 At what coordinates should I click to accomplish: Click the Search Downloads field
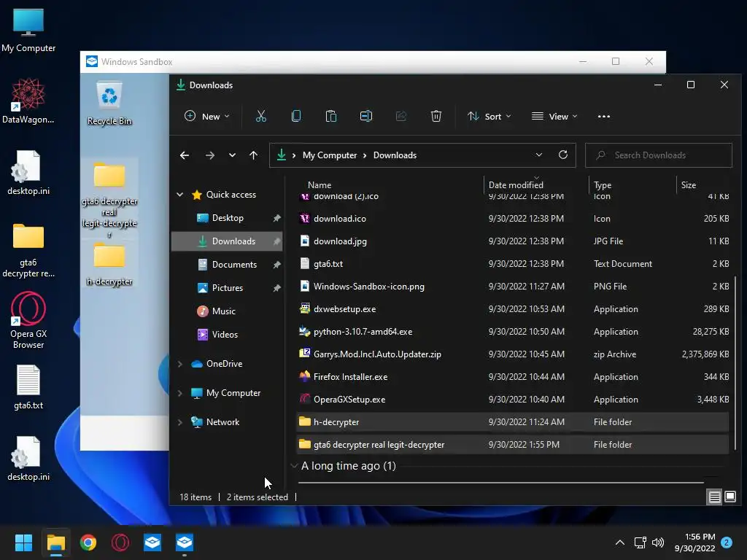pos(659,155)
